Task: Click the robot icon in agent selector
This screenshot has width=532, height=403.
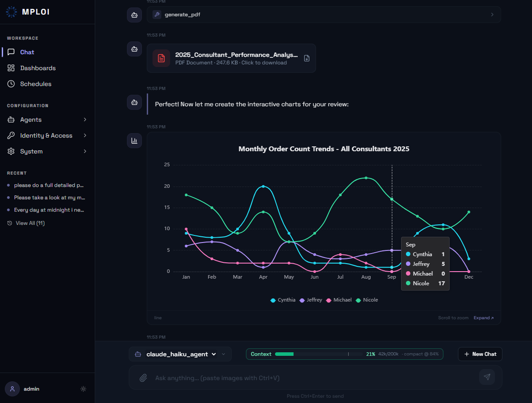Action: click(x=138, y=354)
